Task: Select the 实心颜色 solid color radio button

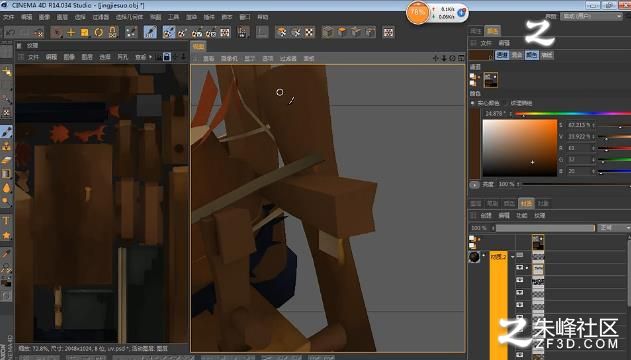Action: (473, 103)
